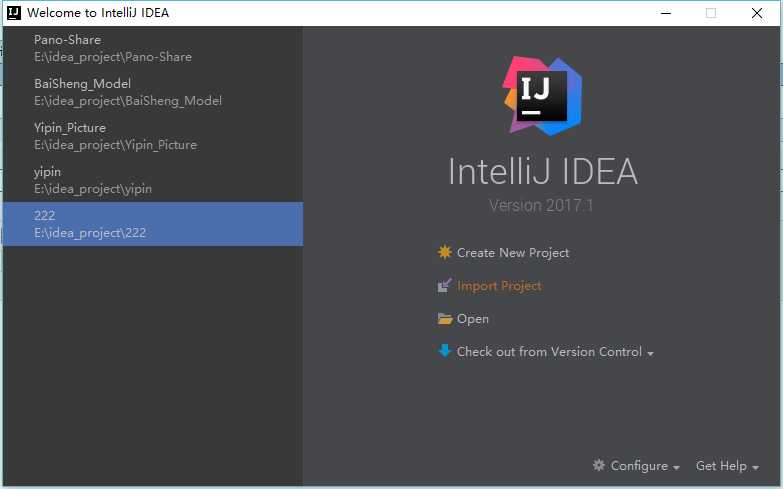Click path E:\idea_project\yipin

pos(93,189)
